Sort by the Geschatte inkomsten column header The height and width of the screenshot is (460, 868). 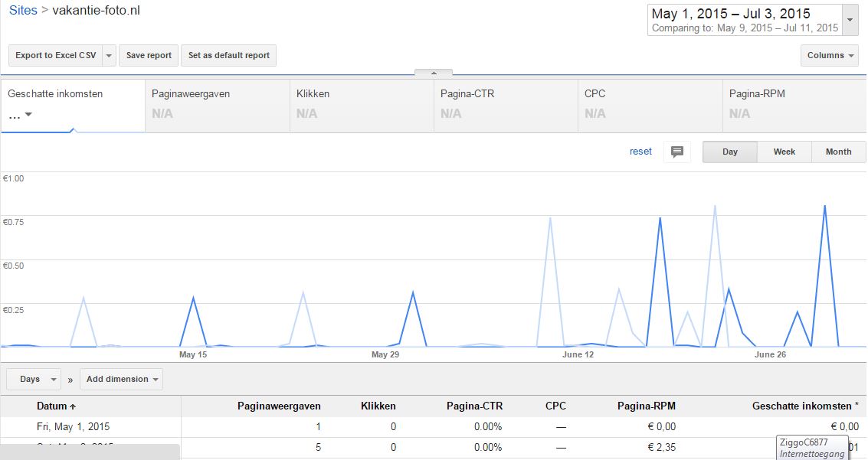point(805,406)
